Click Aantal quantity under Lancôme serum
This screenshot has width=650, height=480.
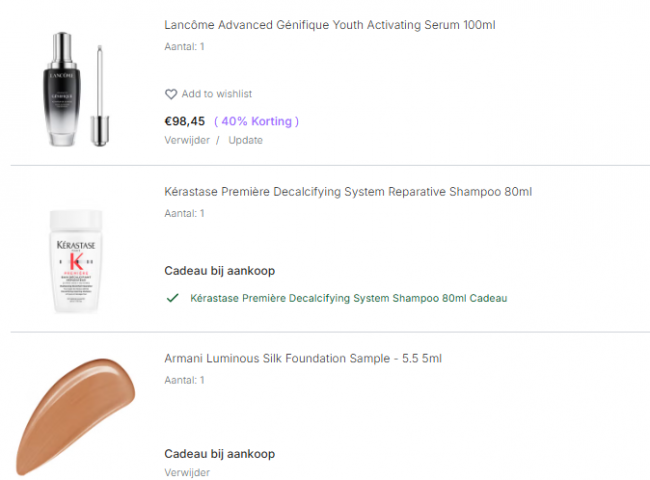tap(184, 46)
